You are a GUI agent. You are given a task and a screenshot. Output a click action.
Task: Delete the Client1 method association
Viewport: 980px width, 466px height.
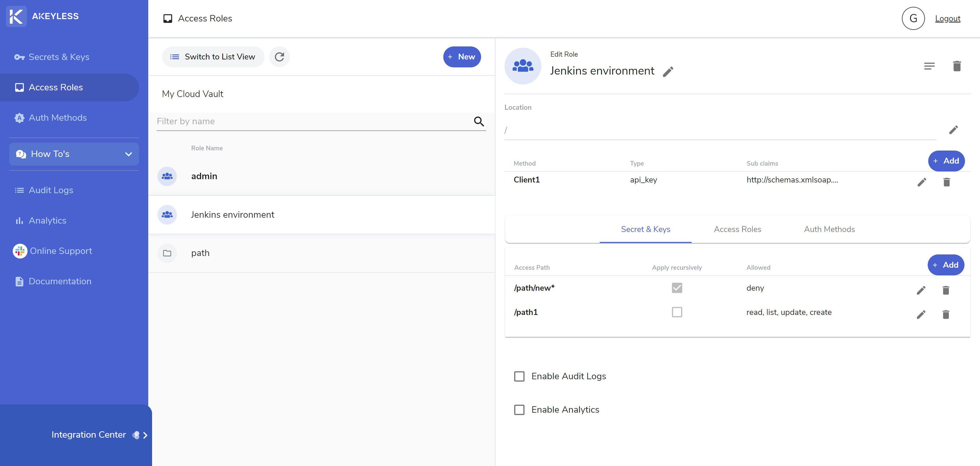(x=947, y=182)
